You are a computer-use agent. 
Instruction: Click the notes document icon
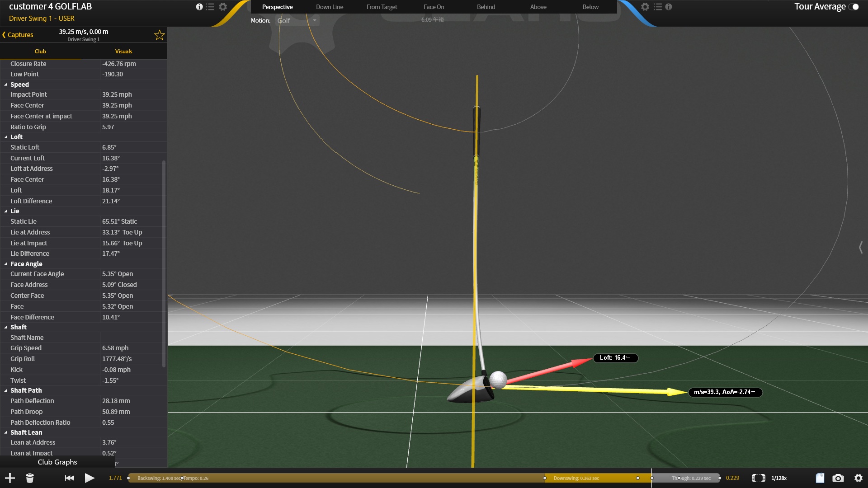click(820, 478)
